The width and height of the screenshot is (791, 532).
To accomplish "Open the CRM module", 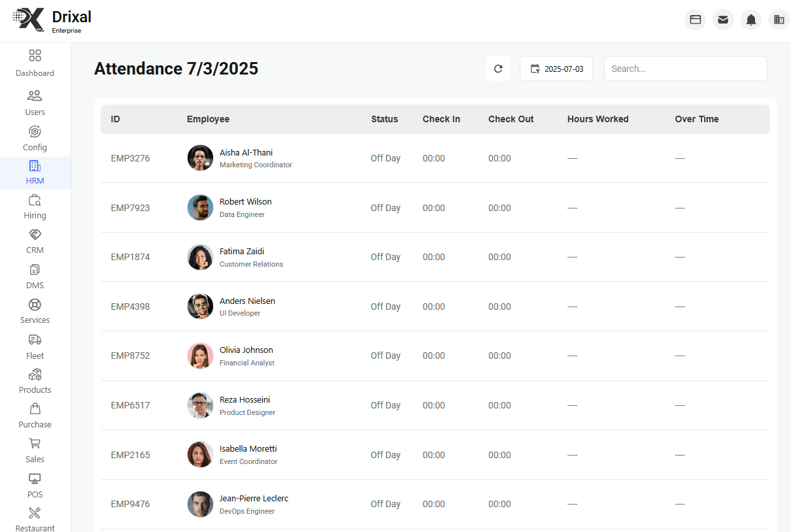I will (x=35, y=241).
